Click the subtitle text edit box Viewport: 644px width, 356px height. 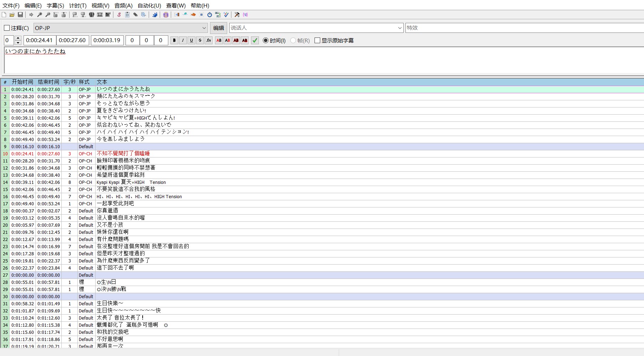(x=324, y=60)
